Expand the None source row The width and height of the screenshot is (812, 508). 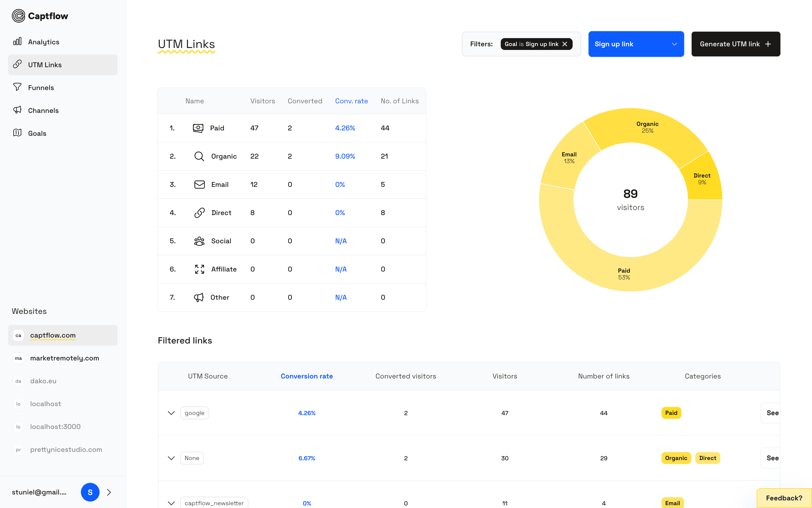click(x=171, y=458)
